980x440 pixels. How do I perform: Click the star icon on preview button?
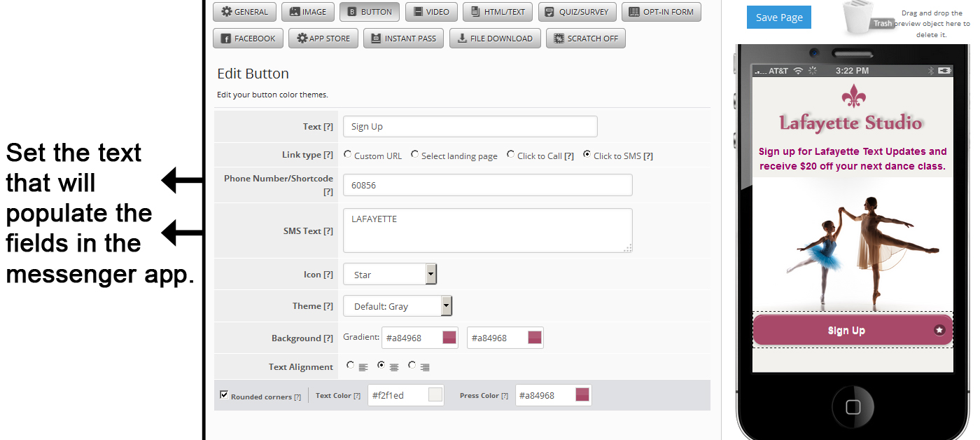(939, 330)
